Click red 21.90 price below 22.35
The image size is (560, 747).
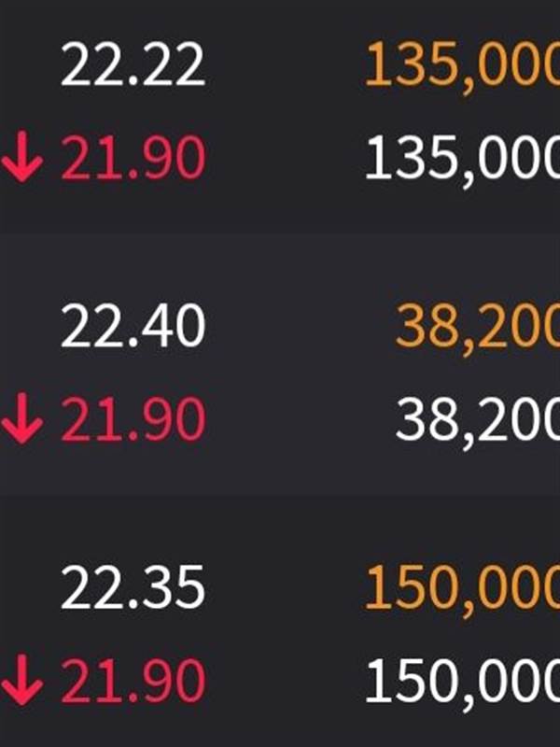(133, 684)
